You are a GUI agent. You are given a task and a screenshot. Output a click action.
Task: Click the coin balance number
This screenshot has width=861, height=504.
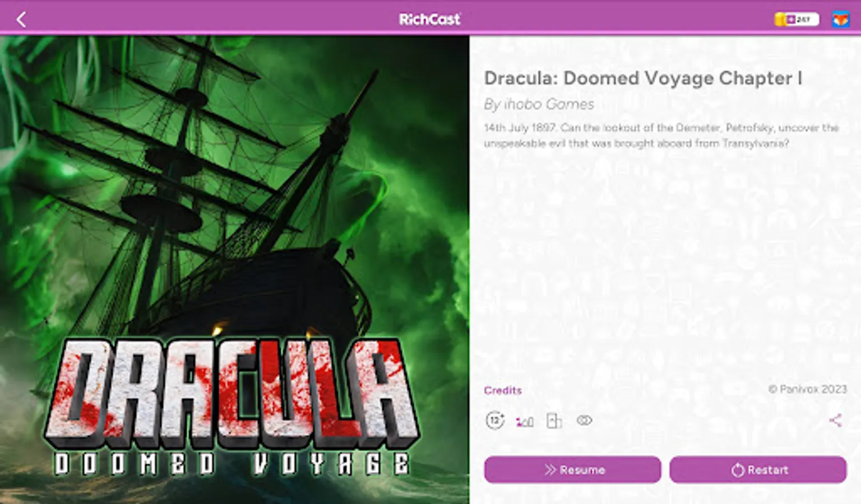(x=803, y=20)
